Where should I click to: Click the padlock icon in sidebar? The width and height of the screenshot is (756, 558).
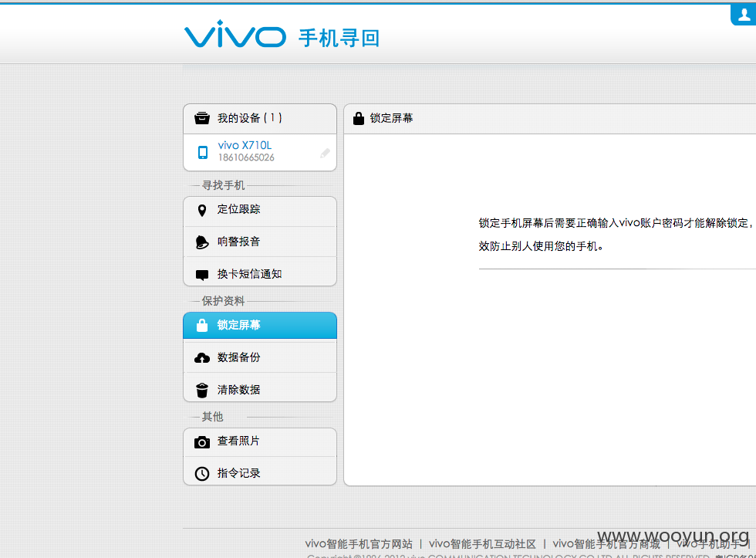point(202,325)
